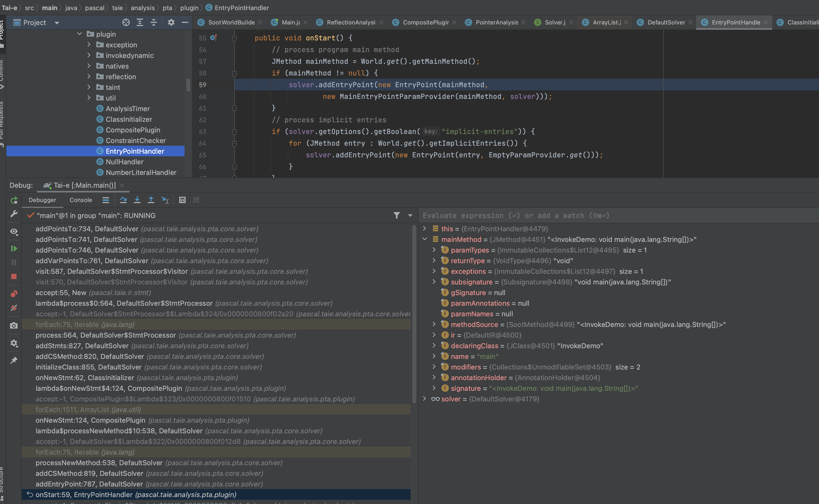
Task: Click the Project tree scrollbar
Action: tap(188, 85)
